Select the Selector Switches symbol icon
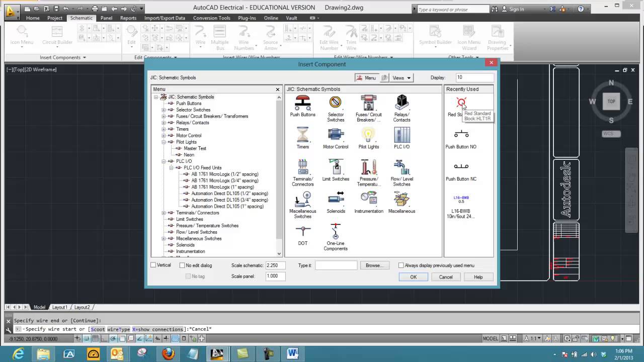The image size is (644, 362). click(x=336, y=103)
